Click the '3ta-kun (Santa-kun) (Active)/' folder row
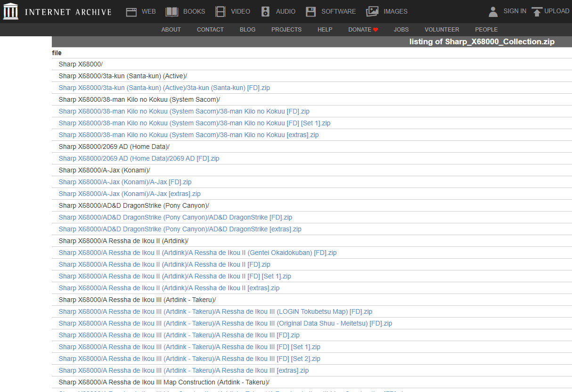 click(312, 76)
